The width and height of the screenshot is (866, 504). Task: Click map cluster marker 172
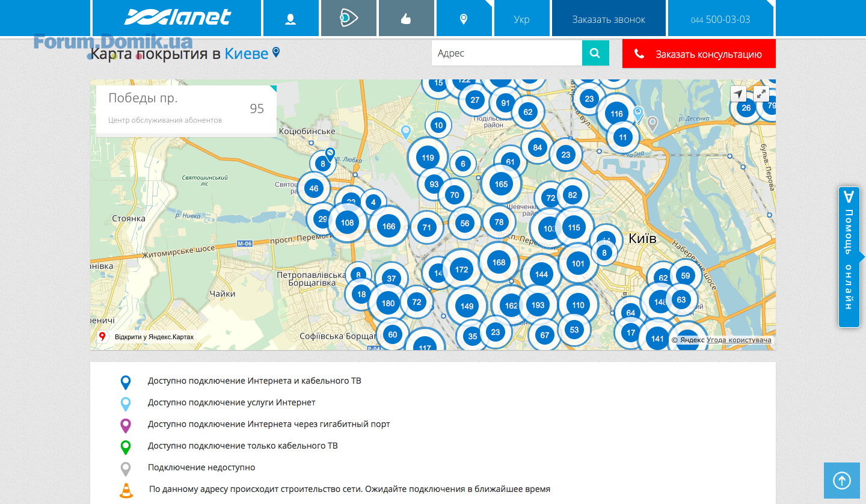click(x=462, y=269)
